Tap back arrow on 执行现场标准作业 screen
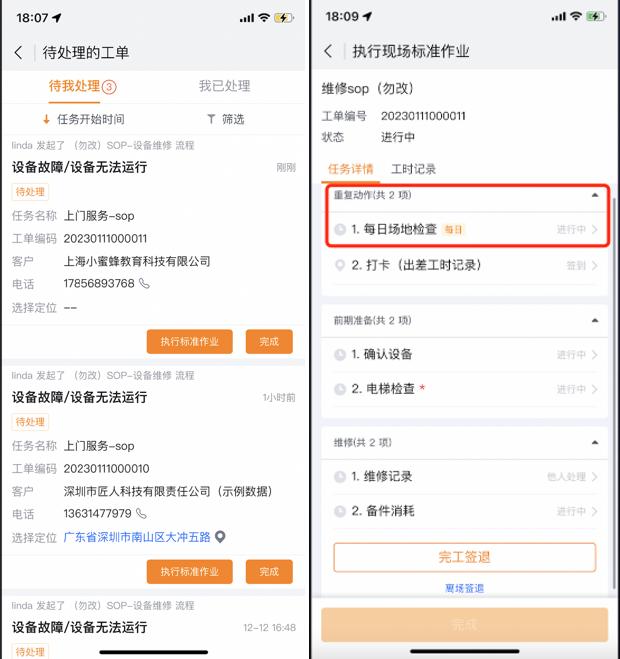The width and height of the screenshot is (620, 659). click(x=328, y=51)
